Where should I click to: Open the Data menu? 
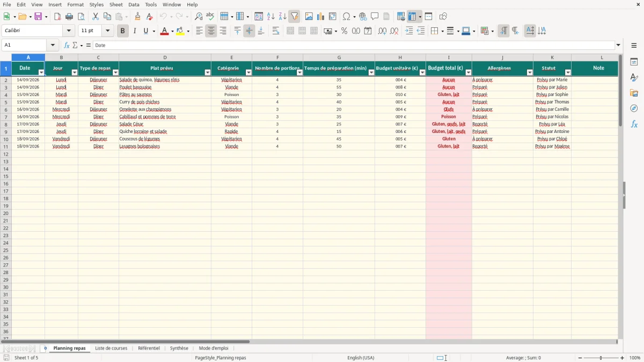pyautogui.click(x=134, y=4)
